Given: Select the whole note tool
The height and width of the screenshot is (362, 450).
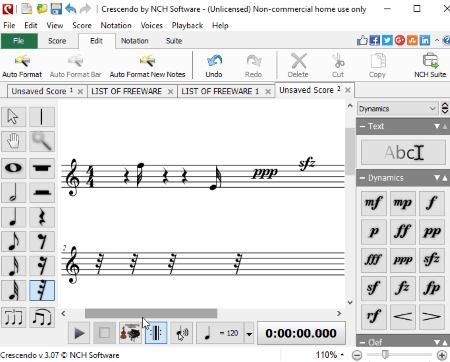Looking at the screenshot, I should click(14, 168).
